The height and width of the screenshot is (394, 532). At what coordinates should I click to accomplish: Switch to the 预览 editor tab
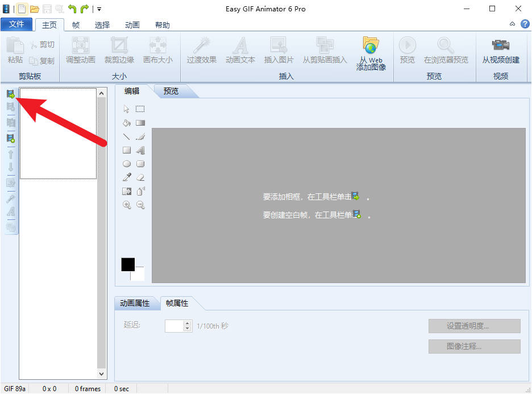click(171, 91)
